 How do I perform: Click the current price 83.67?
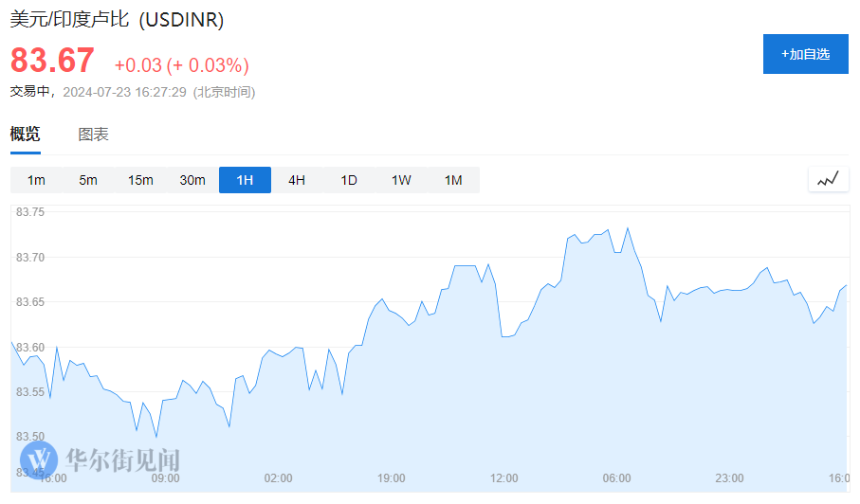click(x=52, y=60)
